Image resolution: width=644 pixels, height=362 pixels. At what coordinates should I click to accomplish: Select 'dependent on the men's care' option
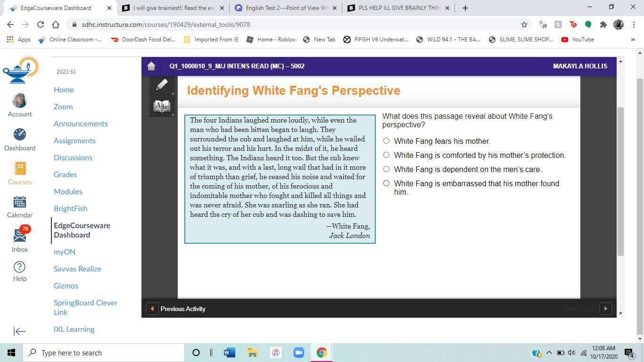(x=386, y=169)
